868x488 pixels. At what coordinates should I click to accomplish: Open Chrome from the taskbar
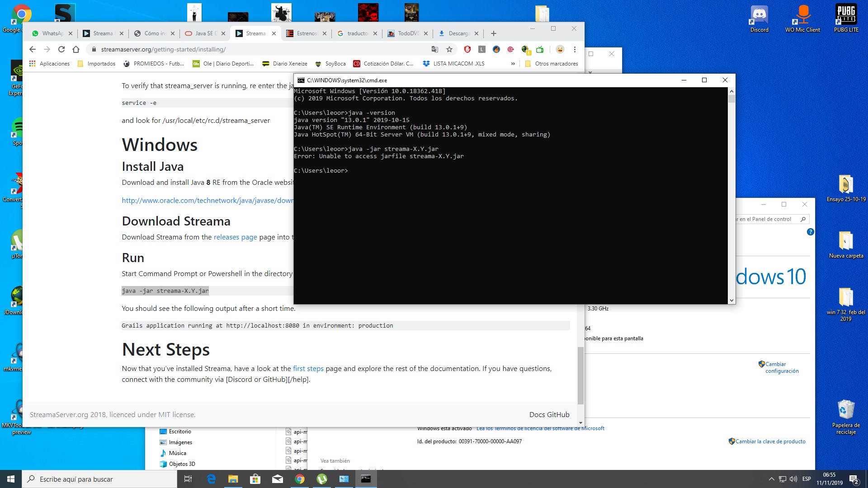click(300, 479)
